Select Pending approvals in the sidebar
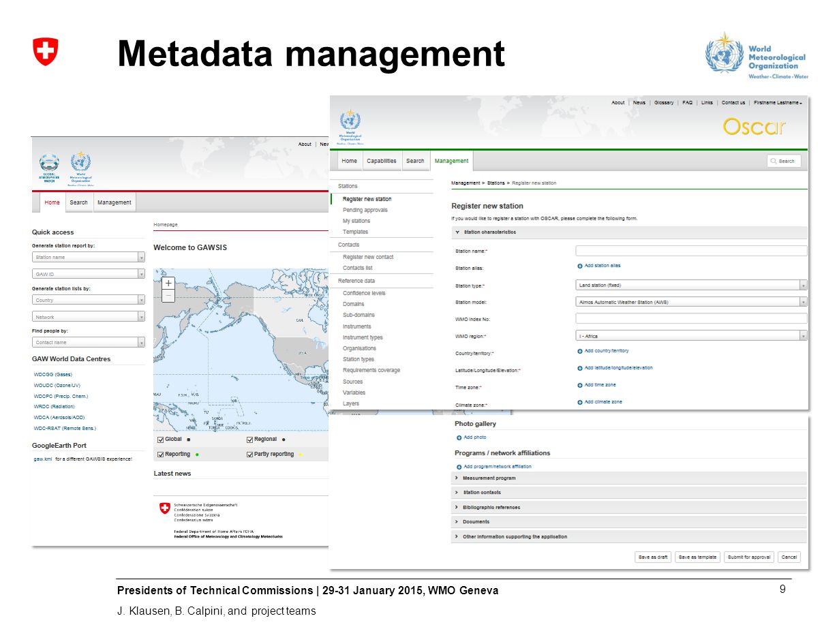Image resolution: width=824 pixels, height=644 pixels. coord(365,210)
